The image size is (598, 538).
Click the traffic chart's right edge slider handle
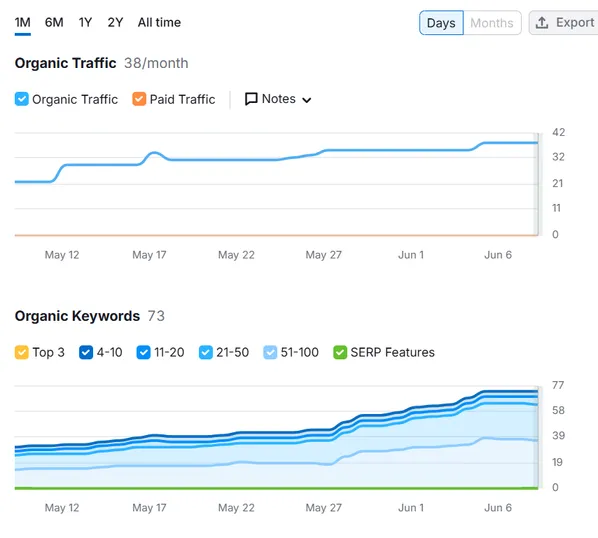[539, 184]
